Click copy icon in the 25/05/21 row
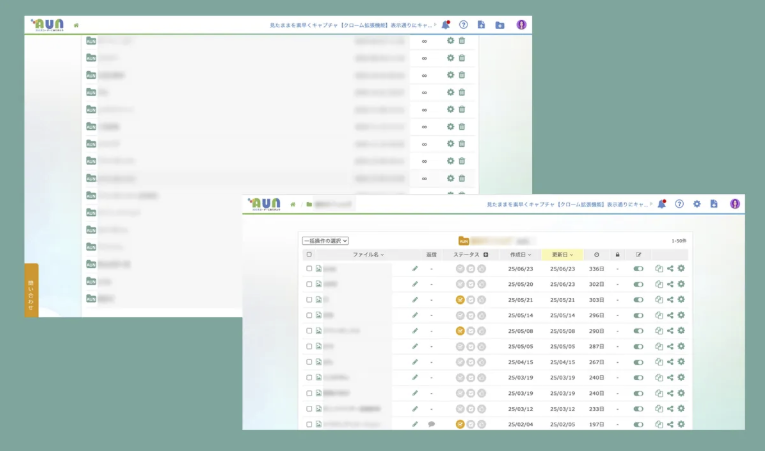The width and height of the screenshot is (765, 451). click(x=659, y=299)
